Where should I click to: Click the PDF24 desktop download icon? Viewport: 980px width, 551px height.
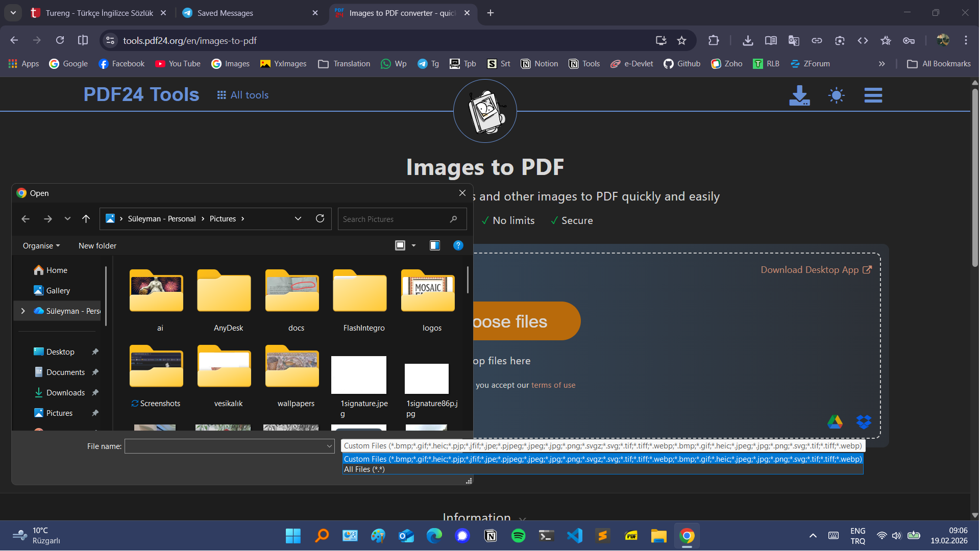(799, 95)
